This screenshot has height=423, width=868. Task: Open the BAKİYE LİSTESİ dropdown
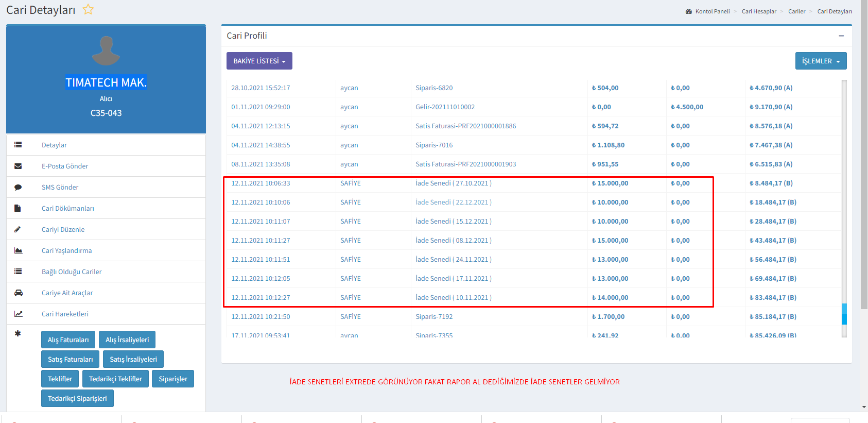coord(259,61)
